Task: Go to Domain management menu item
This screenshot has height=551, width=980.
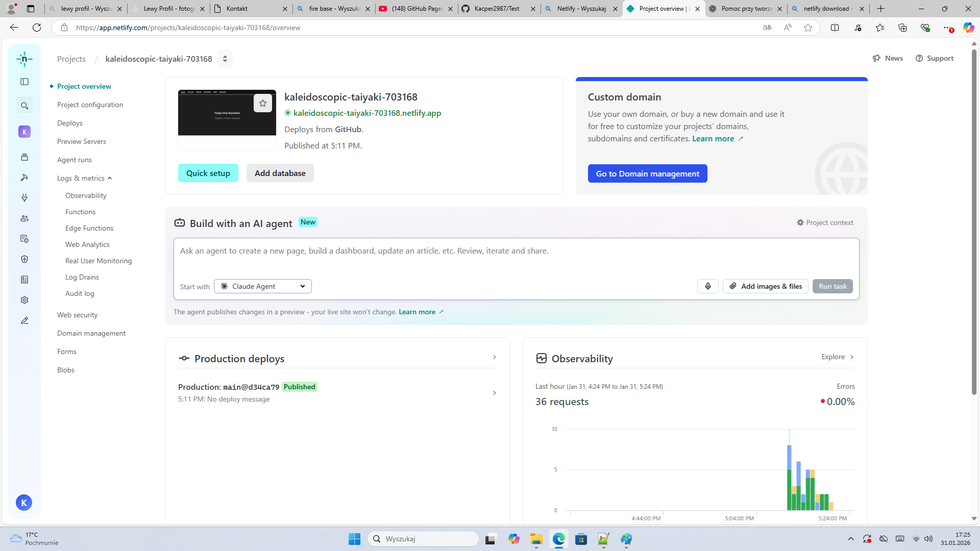Action: point(91,333)
